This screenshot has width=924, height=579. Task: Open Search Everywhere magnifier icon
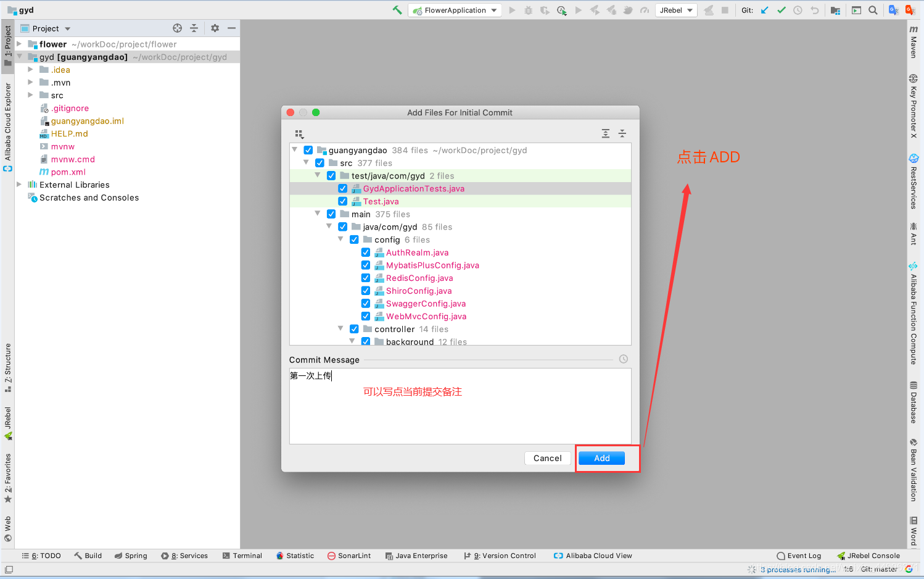click(x=873, y=10)
